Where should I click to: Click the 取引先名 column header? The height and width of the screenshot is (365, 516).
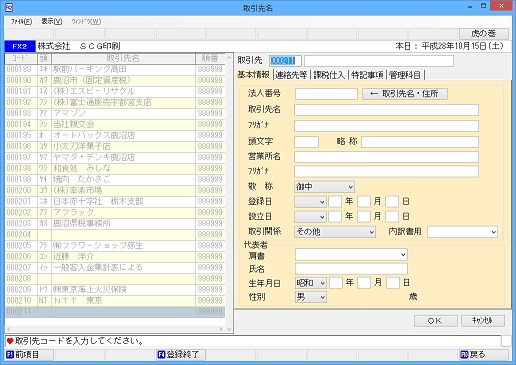123,58
